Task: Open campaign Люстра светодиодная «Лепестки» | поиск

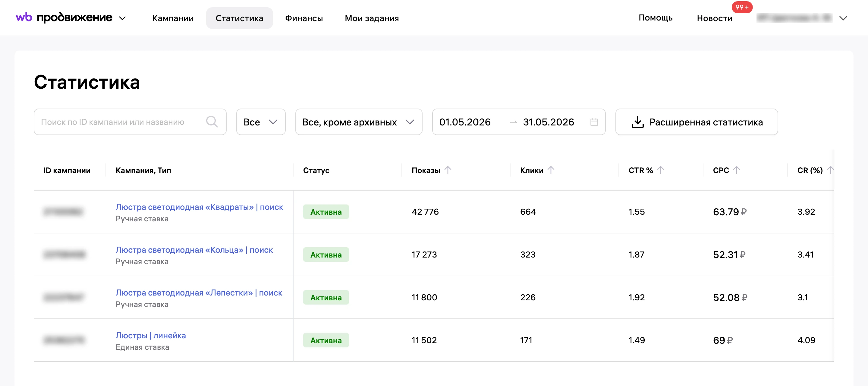Action: tap(199, 293)
